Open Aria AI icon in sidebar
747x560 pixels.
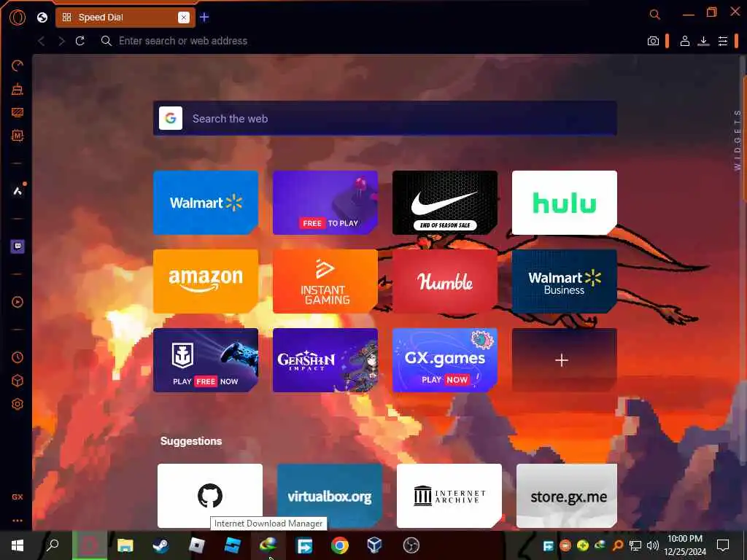pos(18,191)
